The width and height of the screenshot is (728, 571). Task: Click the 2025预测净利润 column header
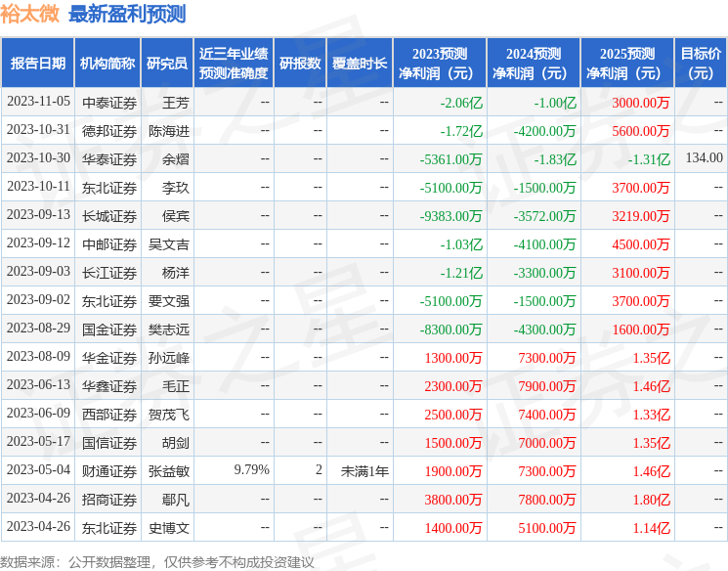click(x=627, y=64)
